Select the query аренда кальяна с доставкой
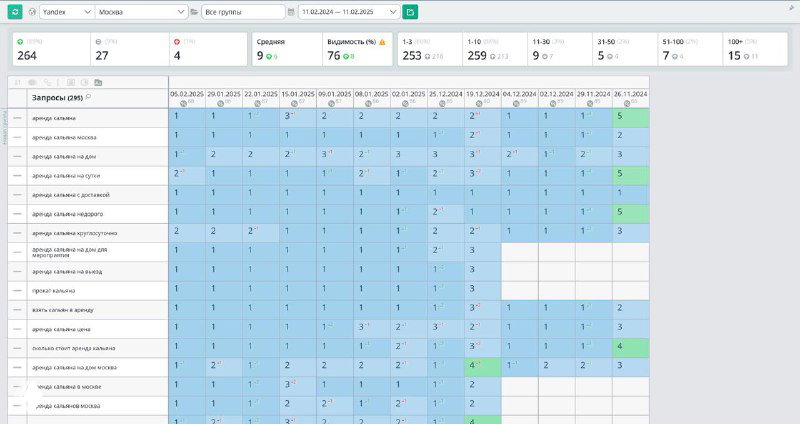This screenshot has height=424, width=800. click(x=70, y=195)
